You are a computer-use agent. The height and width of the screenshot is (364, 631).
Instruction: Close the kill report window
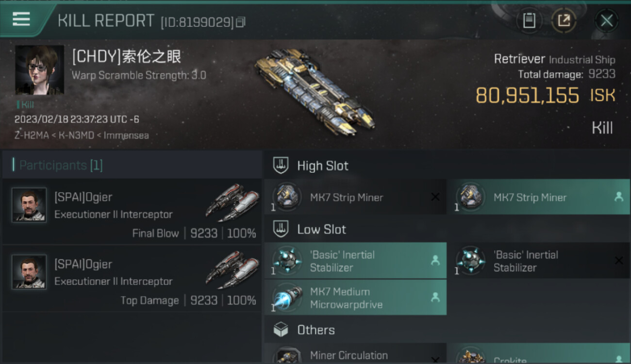click(606, 20)
